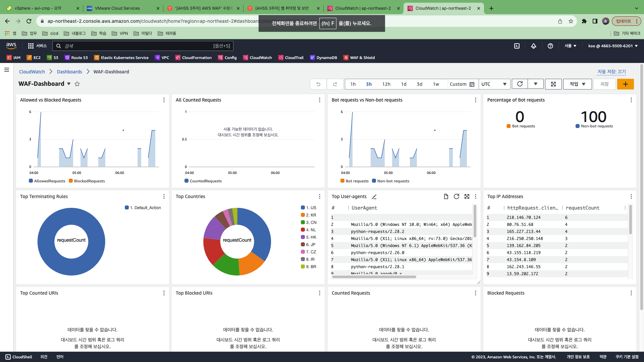Star the WAF-Dashboard as favorite

point(77,84)
